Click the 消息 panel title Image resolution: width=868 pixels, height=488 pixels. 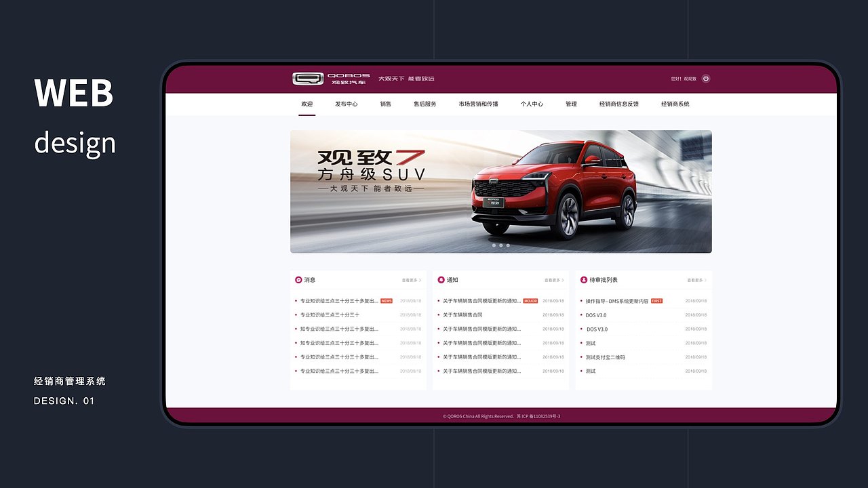click(x=309, y=280)
